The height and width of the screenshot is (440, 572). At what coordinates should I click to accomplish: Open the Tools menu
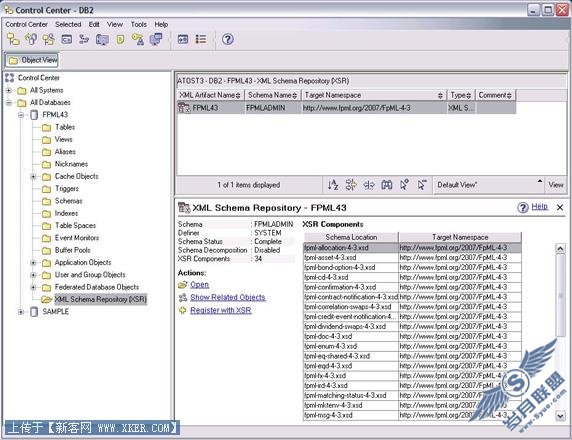[139, 24]
